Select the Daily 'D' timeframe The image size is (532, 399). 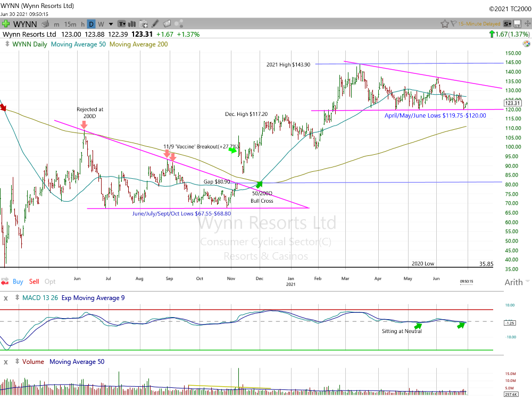tap(92, 24)
